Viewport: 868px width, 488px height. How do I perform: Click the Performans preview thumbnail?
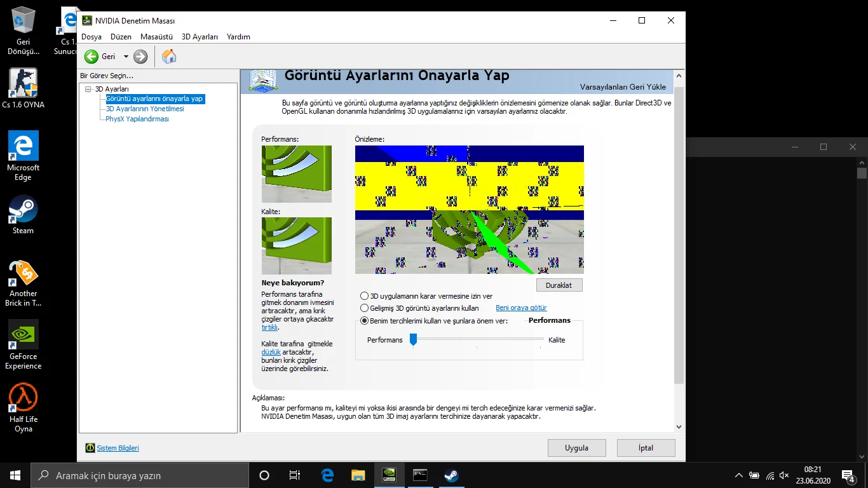click(297, 173)
